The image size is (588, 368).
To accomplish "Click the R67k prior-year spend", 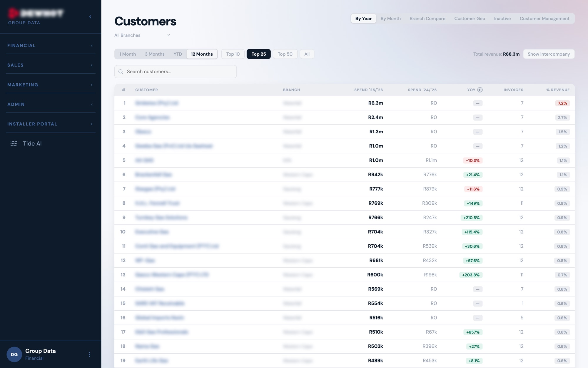I will tap(431, 332).
